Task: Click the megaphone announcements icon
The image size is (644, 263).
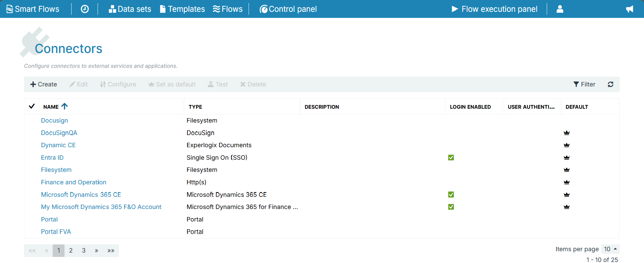Action: (629, 9)
